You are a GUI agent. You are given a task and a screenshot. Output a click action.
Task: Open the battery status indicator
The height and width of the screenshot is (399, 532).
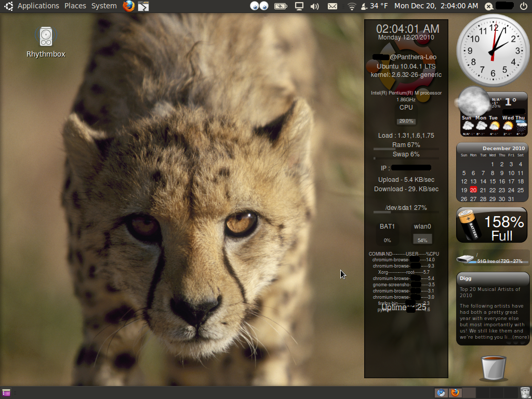tap(281, 6)
